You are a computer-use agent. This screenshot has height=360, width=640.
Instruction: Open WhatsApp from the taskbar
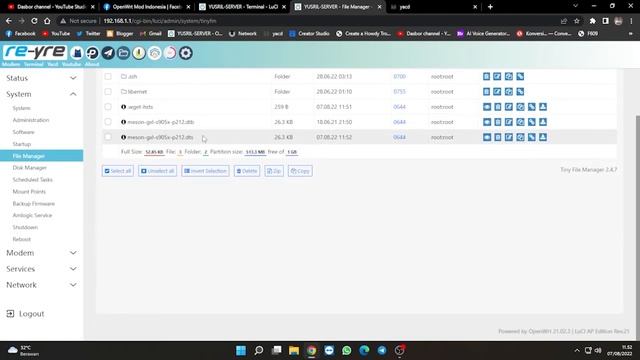coord(347,351)
